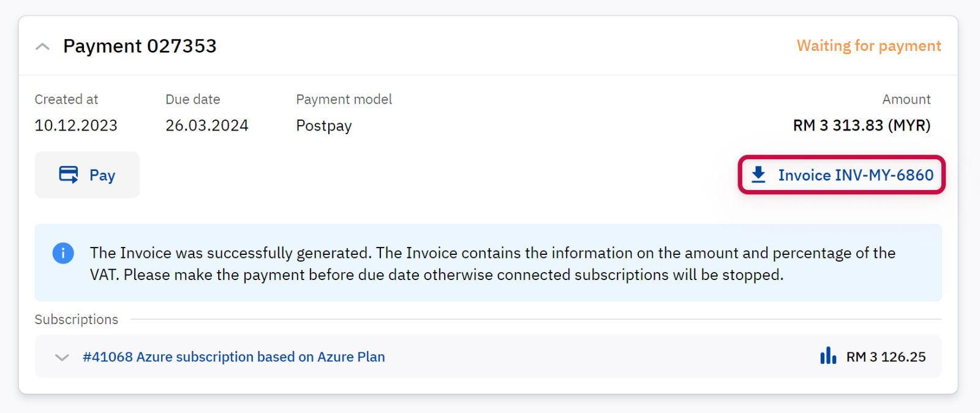Click the subscription amount RM 3 126.25
Screen dimensions: 980x413
point(886,357)
